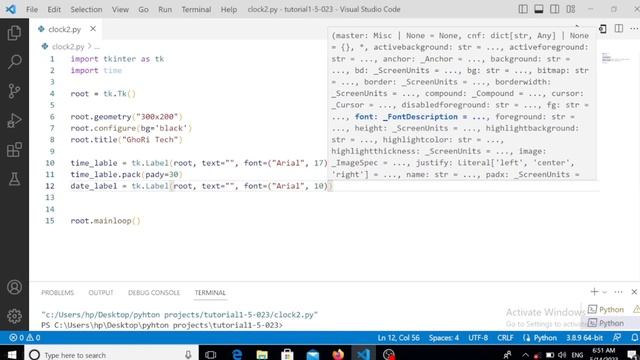Open editor More Actions ellipsis
Viewport: 640px width, 360px height.
[633, 29]
